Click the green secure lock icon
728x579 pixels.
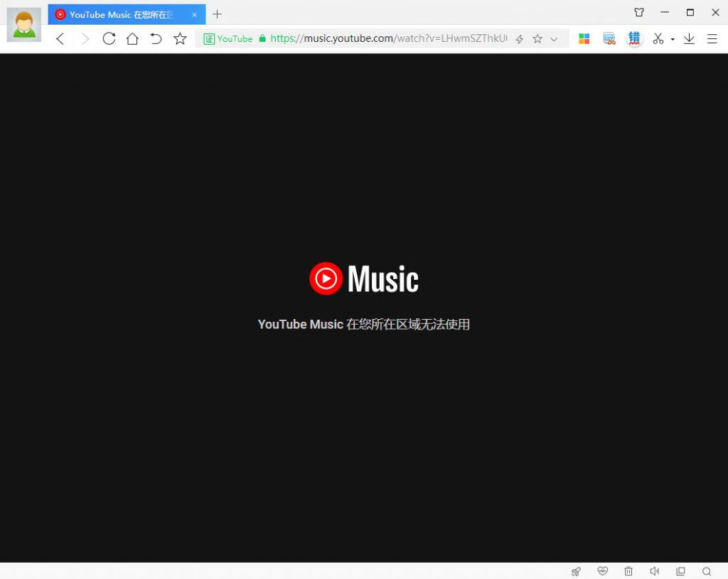(262, 38)
